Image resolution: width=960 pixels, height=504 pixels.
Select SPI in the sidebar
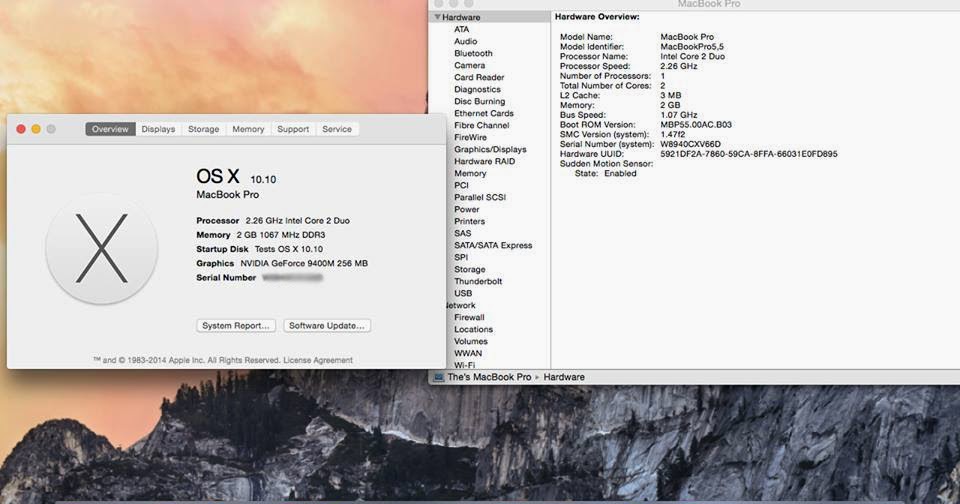pyautogui.click(x=461, y=257)
